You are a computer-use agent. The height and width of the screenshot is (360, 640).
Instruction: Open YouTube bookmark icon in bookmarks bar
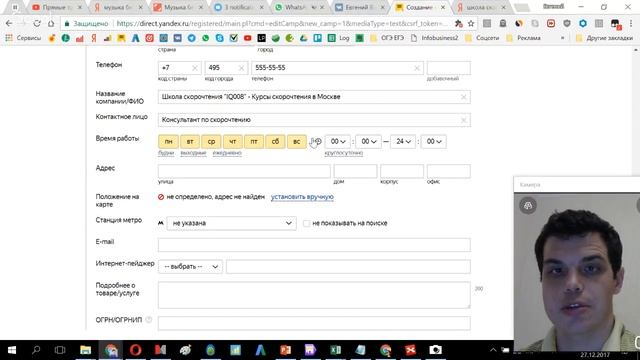pos(247,38)
